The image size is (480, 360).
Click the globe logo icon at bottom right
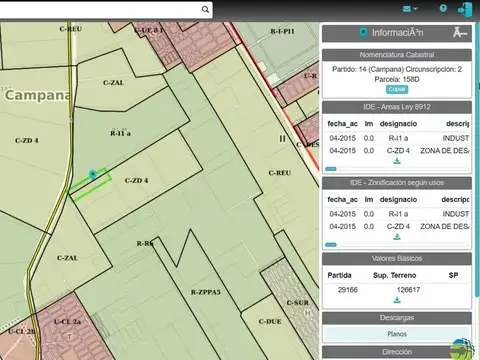tap(462, 349)
